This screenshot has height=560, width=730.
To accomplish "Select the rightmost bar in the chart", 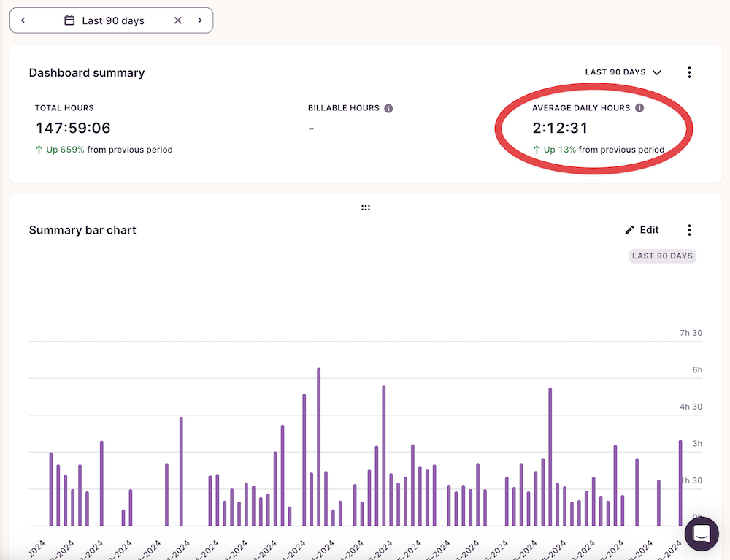I will tap(680, 482).
